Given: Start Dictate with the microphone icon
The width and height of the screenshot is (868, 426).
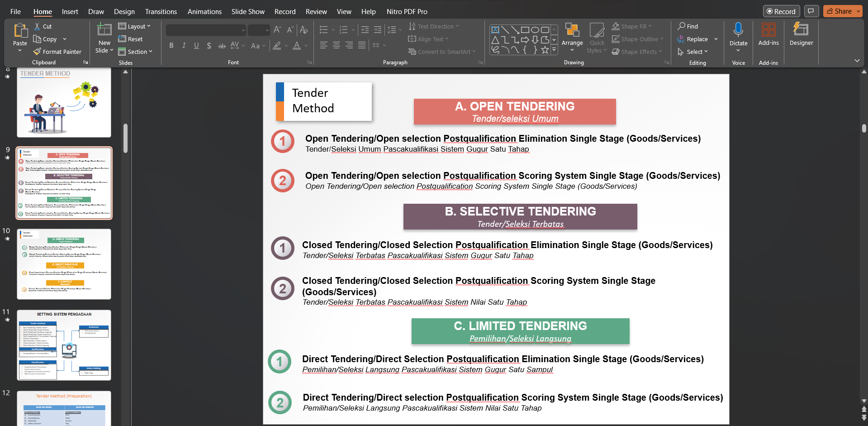Looking at the screenshot, I should point(738,30).
